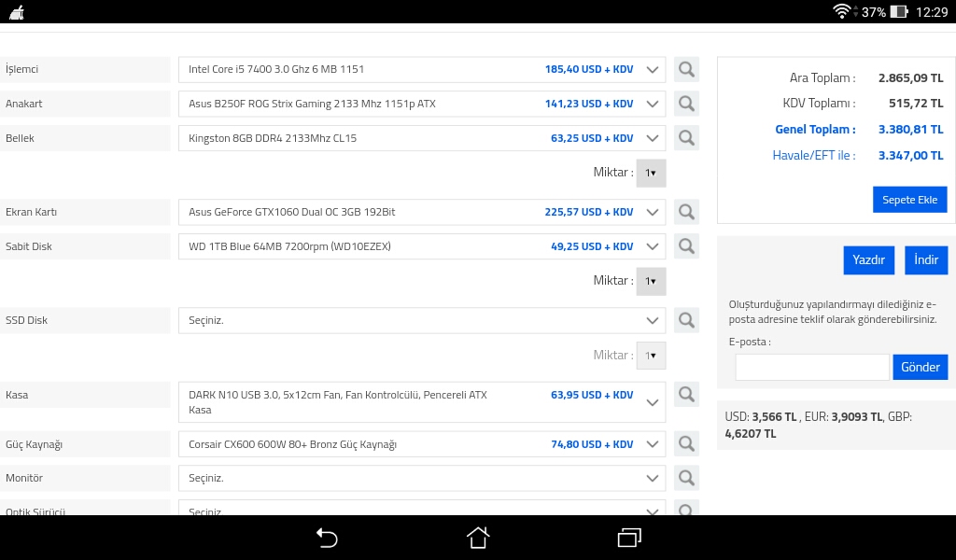The width and height of the screenshot is (956, 560).
Task: Tap the recent apps navigation icon
Action: (x=629, y=538)
